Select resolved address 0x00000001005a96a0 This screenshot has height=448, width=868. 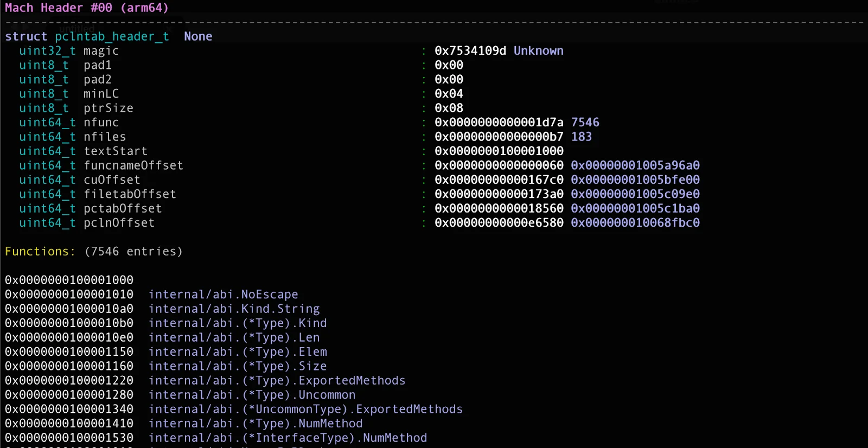[x=635, y=165]
